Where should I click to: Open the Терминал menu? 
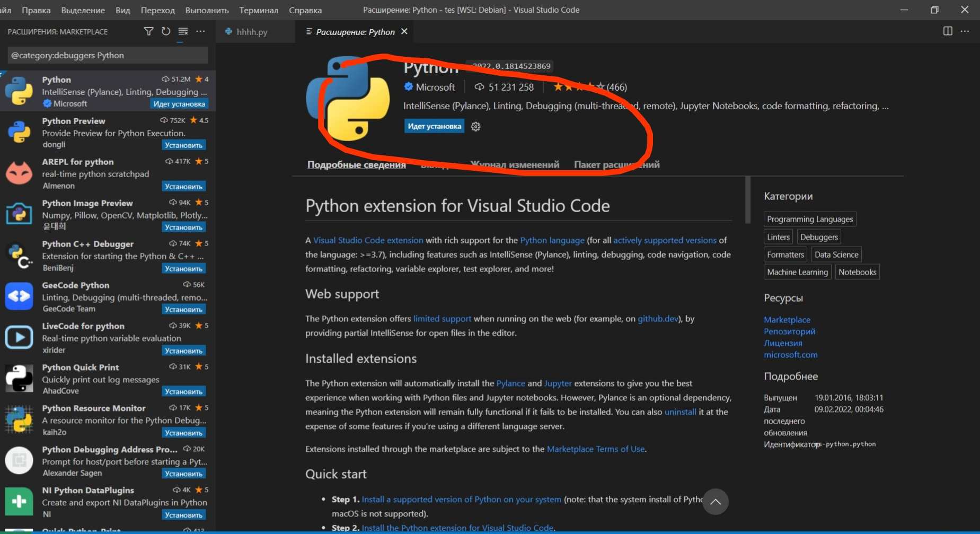tap(259, 10)
